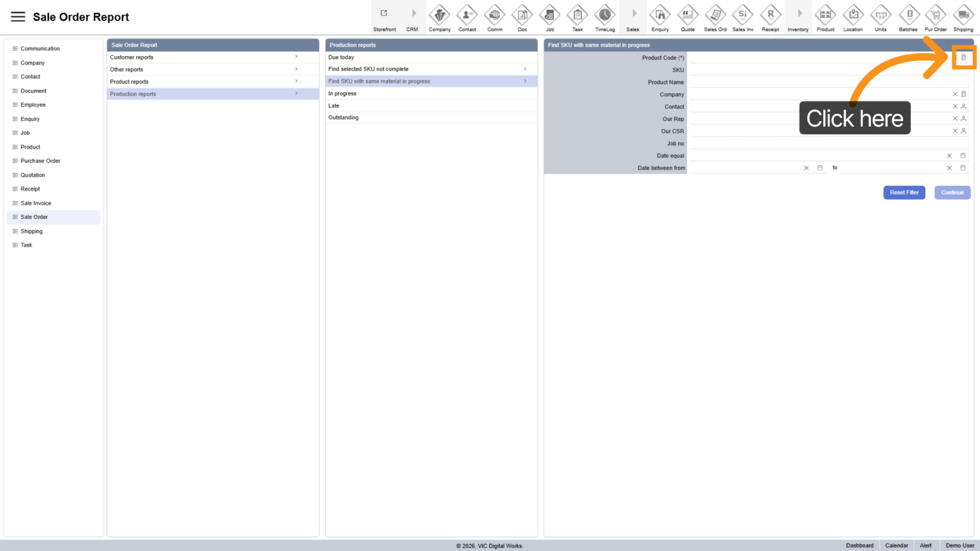
Task: Select Quotation in the sidebar
Action: click(x=33, y=175)
